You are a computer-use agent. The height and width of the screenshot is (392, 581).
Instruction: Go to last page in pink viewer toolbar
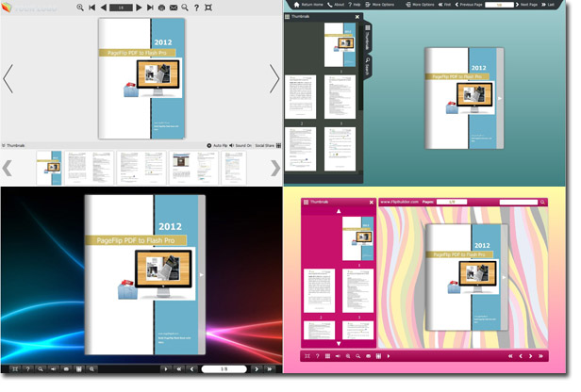tap(540, 356)
